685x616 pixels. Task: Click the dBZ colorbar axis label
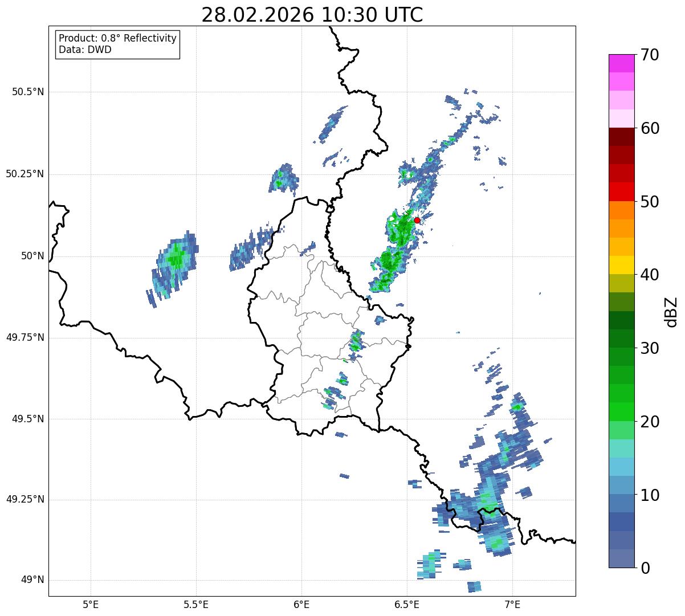[x=671, y=311]
